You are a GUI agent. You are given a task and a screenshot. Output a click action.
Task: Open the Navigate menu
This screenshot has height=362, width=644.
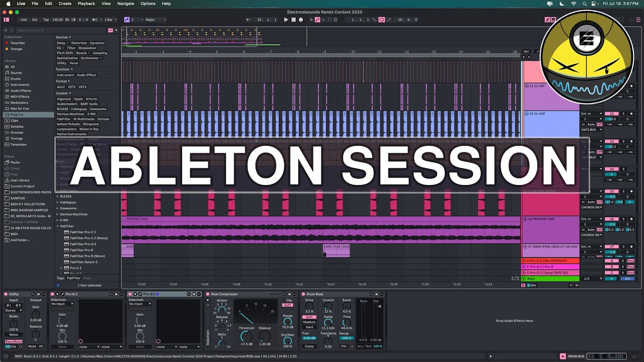(126, 4)
